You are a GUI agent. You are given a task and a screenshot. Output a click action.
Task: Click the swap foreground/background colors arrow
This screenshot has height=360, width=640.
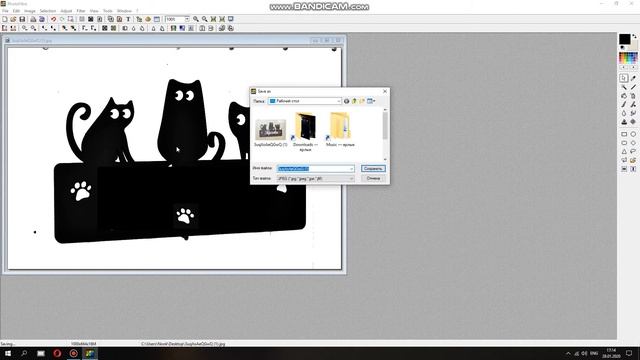[x=634, y=37]
